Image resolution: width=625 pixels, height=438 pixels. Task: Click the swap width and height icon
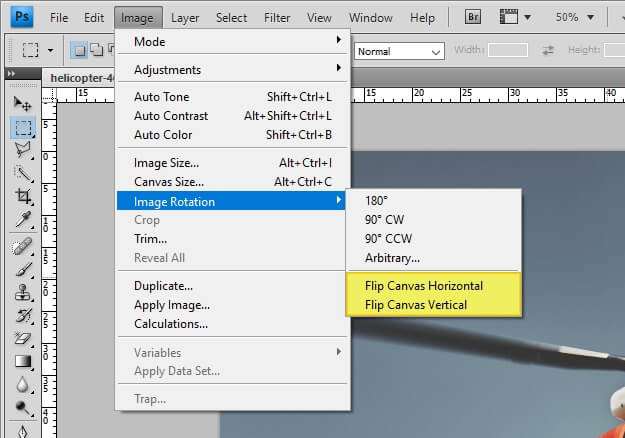548,50
